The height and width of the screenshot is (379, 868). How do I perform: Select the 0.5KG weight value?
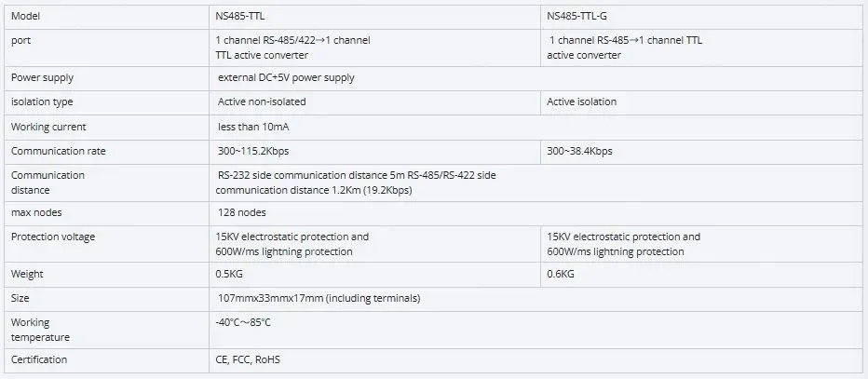[x=230, y=275]
